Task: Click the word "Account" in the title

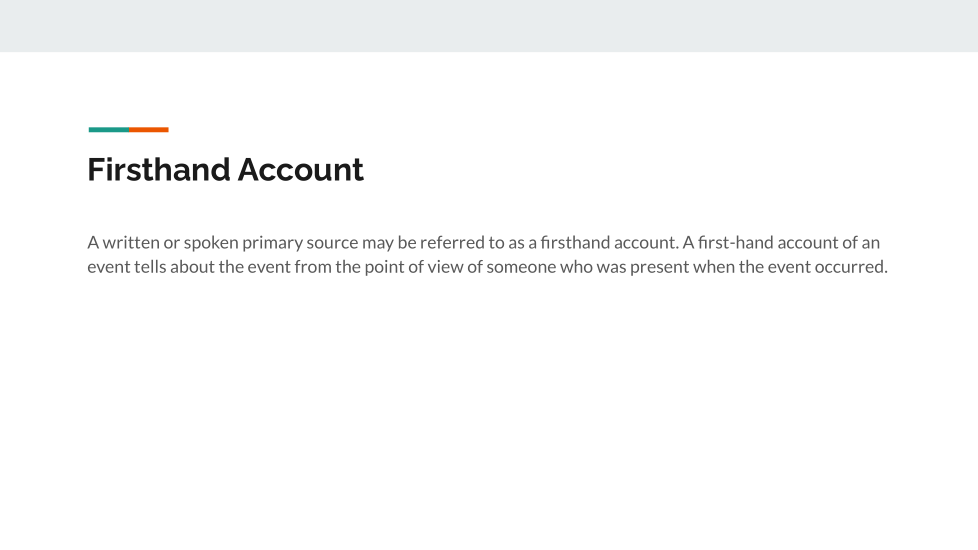Action: pyautogui.click(x=301, y=170)
